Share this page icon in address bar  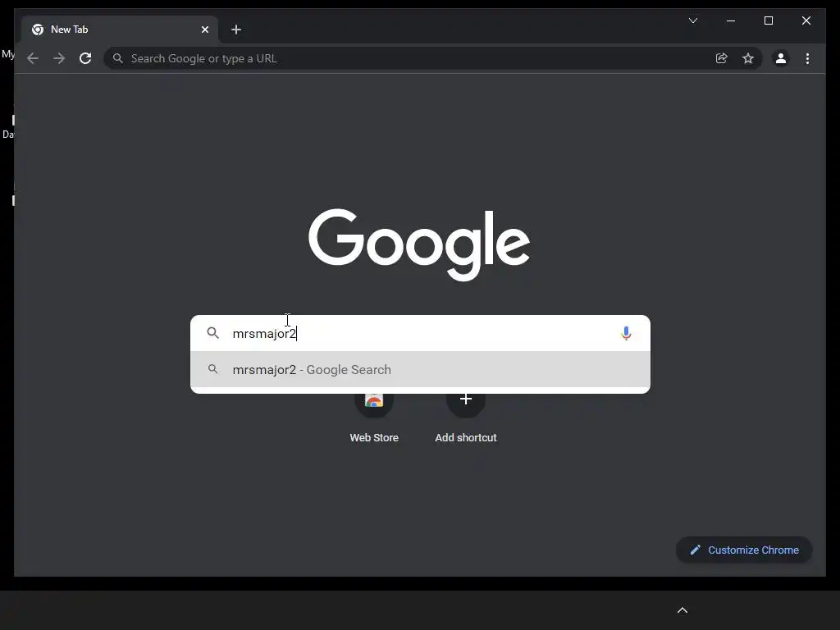click(722, 58)
